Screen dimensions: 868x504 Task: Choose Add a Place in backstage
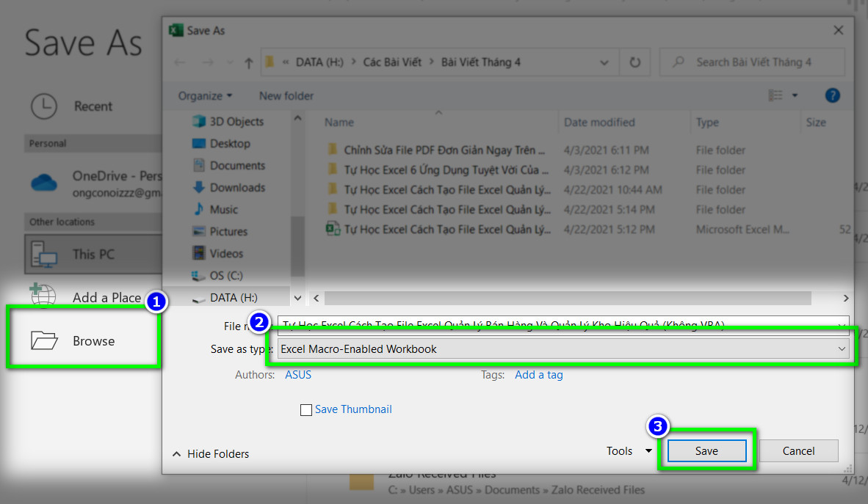[x=86, y=297]
